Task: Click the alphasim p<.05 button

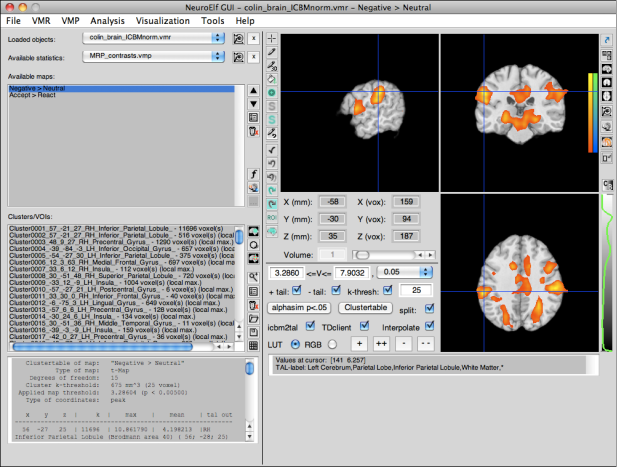Action: click(299, 308)
